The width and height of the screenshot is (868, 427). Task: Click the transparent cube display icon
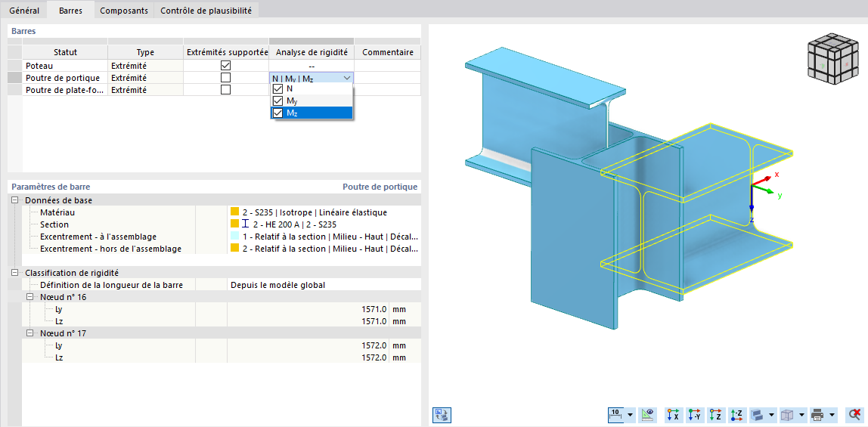(786, 414)
